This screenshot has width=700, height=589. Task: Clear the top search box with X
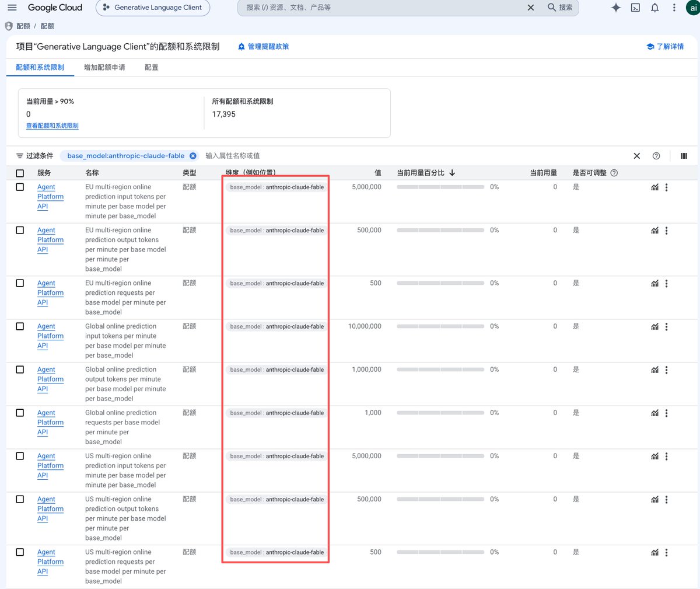[531, 8]
